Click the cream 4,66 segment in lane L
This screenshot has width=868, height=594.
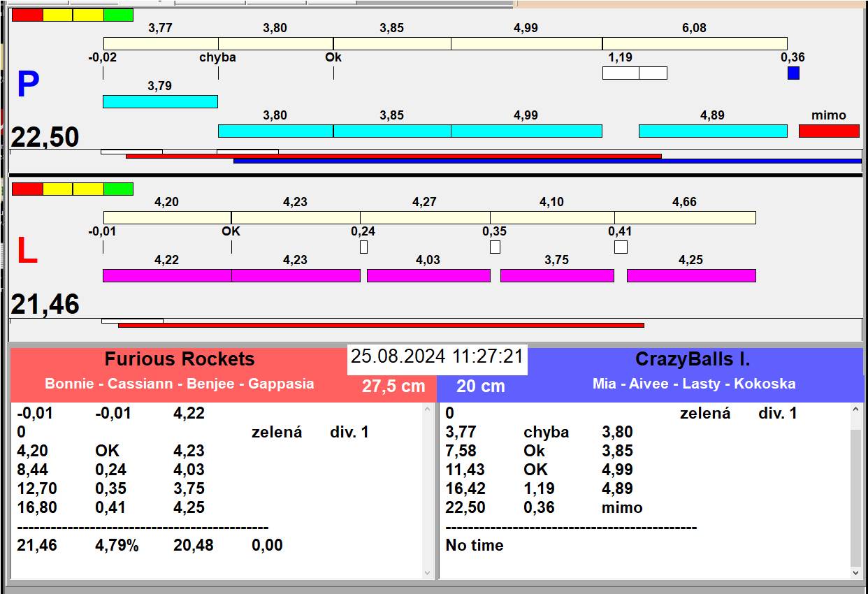[685, 217]
